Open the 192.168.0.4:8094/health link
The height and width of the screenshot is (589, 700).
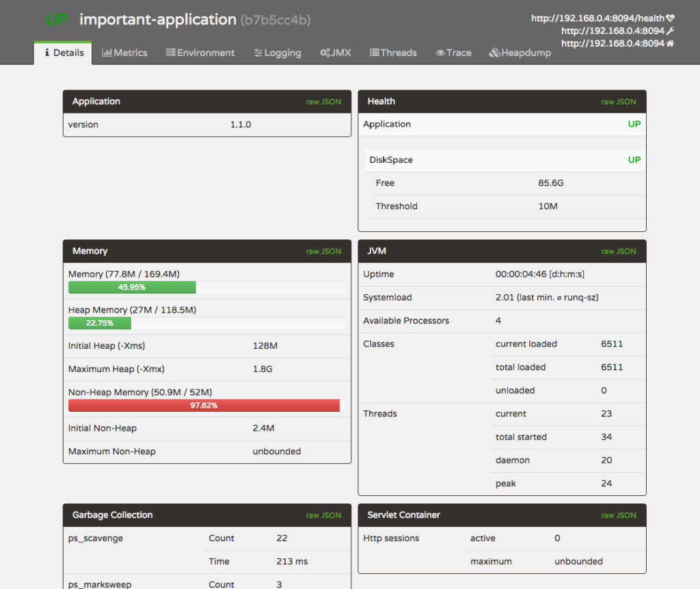click(597, 18)
